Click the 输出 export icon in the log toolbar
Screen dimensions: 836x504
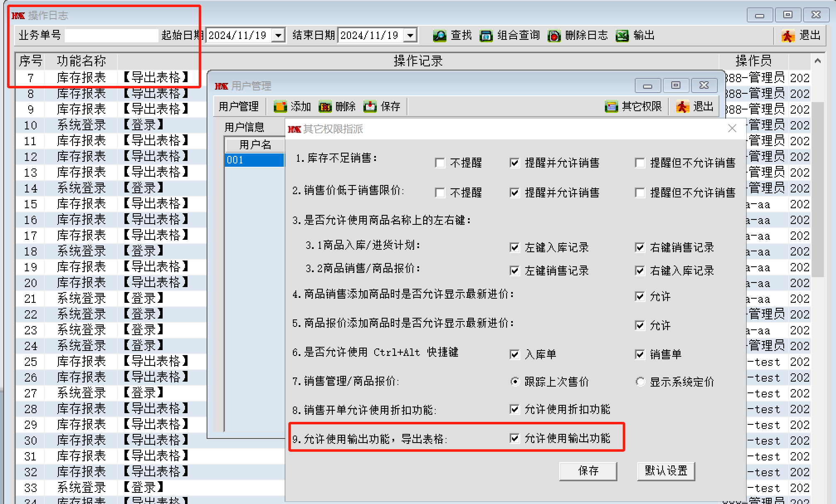tap(622, 36)
